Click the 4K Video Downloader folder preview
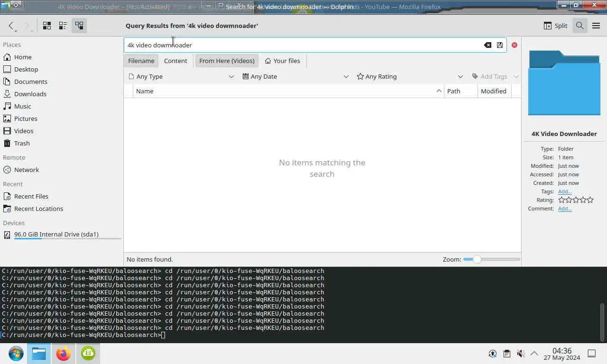The image size is (607, 364). tap(564, 83)
